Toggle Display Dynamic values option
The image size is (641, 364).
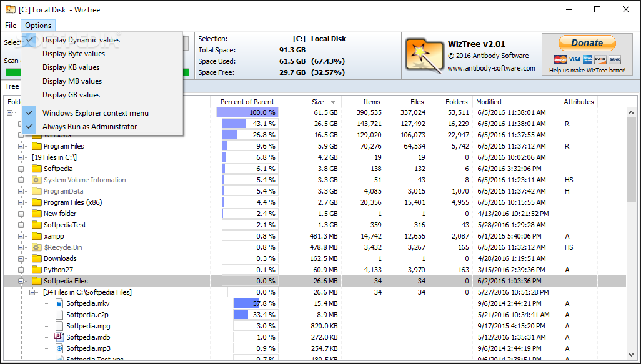tap(102, 40)
